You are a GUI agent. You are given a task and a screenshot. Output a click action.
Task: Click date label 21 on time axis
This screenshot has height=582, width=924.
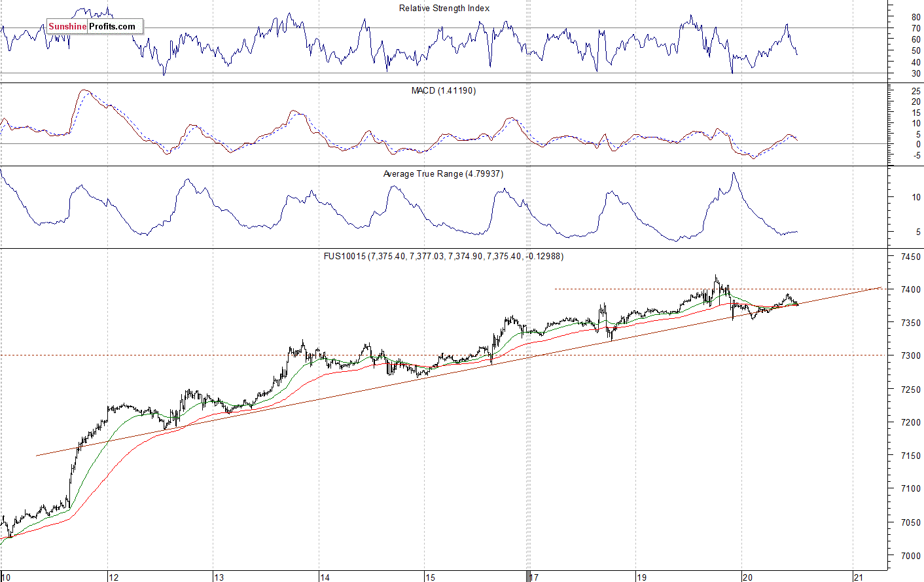859,577
